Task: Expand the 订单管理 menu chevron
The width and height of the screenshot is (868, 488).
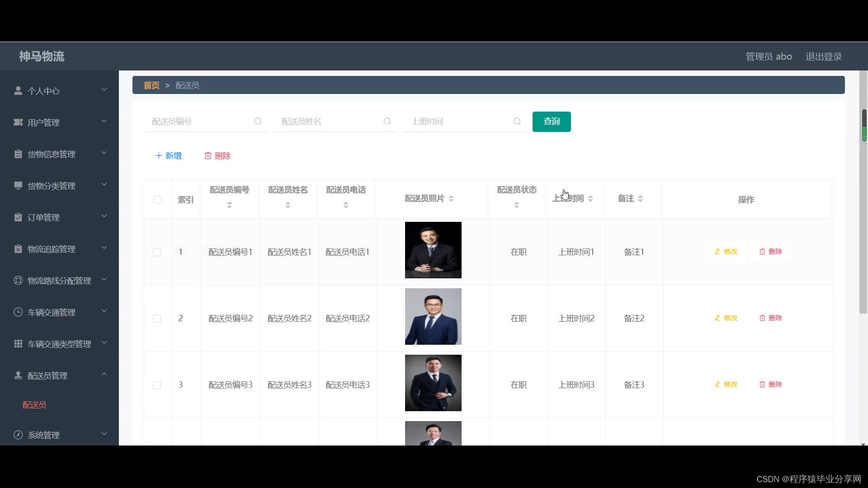Action: click(x=104, y=216)
